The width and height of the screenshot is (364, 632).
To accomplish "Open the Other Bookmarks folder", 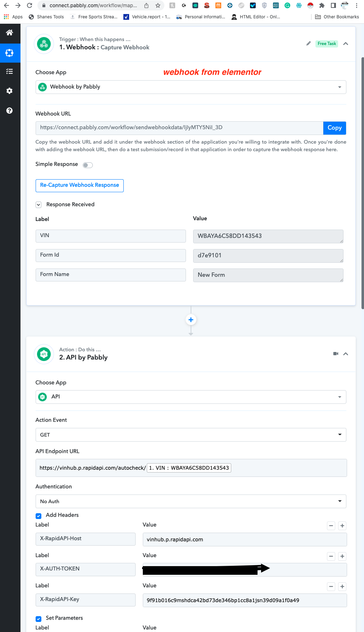I will point(337,17).
